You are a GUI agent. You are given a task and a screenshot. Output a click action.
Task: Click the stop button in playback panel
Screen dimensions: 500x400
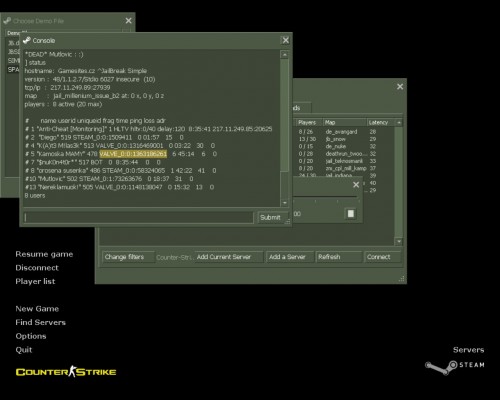click(351, 214)
